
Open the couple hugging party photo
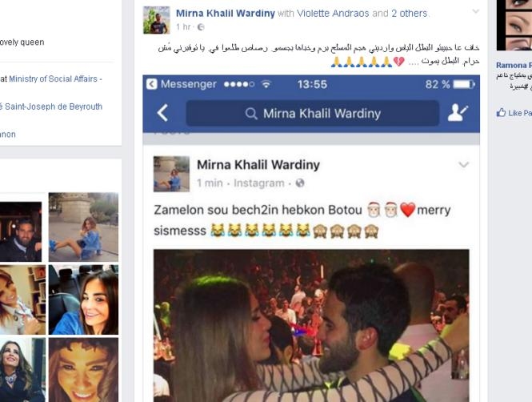[311, 326]
